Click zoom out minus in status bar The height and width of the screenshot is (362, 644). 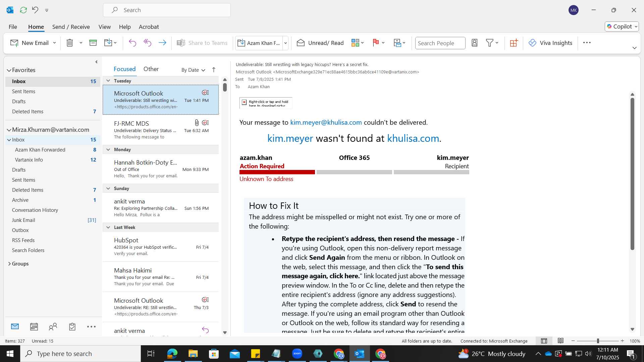point(573,341)
